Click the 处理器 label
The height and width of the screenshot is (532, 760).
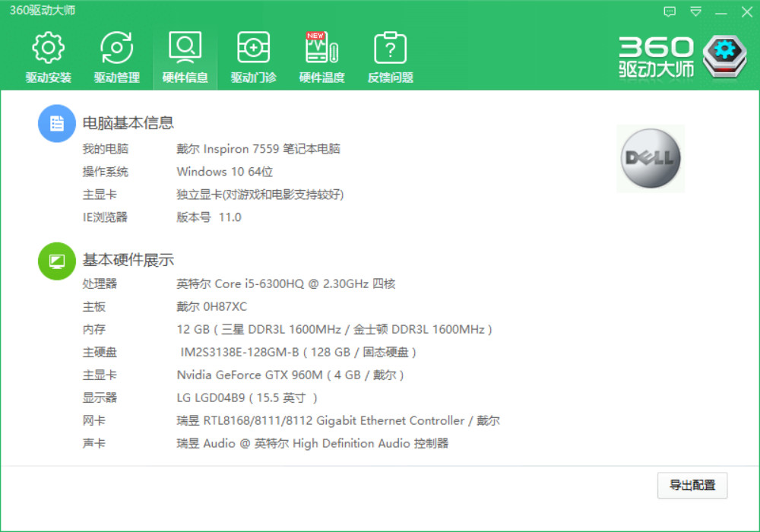(100, 284)
